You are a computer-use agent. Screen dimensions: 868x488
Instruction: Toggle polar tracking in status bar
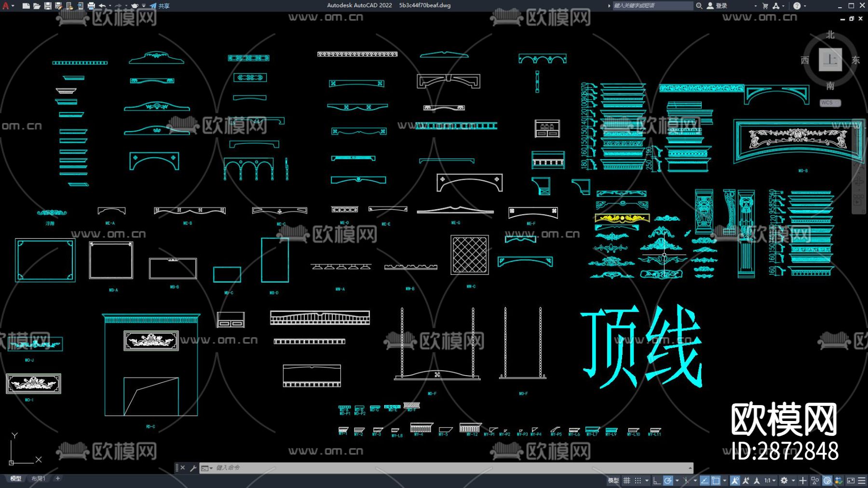click(x=668, y=480)
